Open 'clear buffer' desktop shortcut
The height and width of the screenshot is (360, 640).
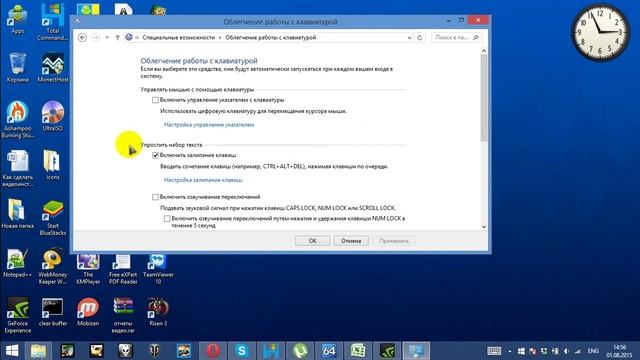(x=53, y=312)
